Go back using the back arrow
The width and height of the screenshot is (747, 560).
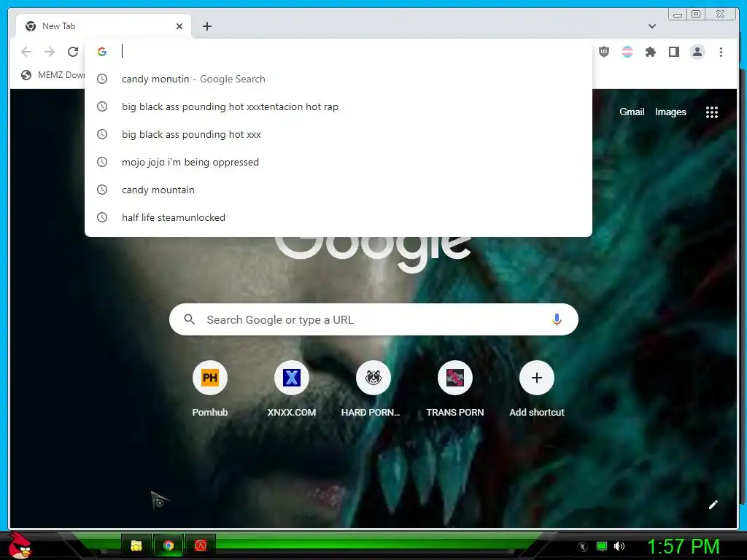(x=26, y=52)
